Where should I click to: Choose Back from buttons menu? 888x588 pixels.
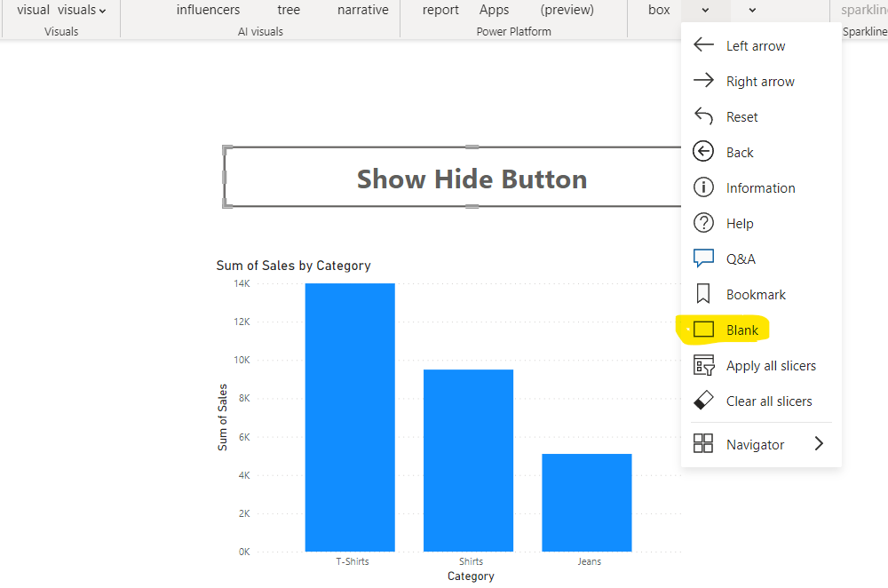pyautogui.click(x=761, y=153)
